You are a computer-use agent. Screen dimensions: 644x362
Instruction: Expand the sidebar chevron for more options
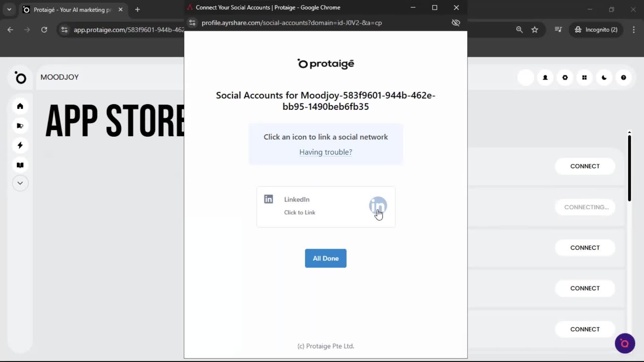click(x=20, y=183)
